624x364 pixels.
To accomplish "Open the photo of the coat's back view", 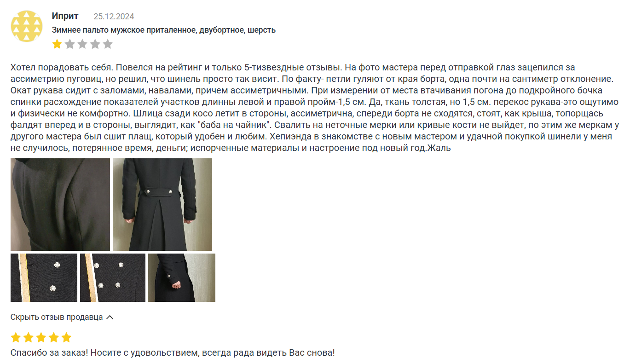I will tap(162, 204).
